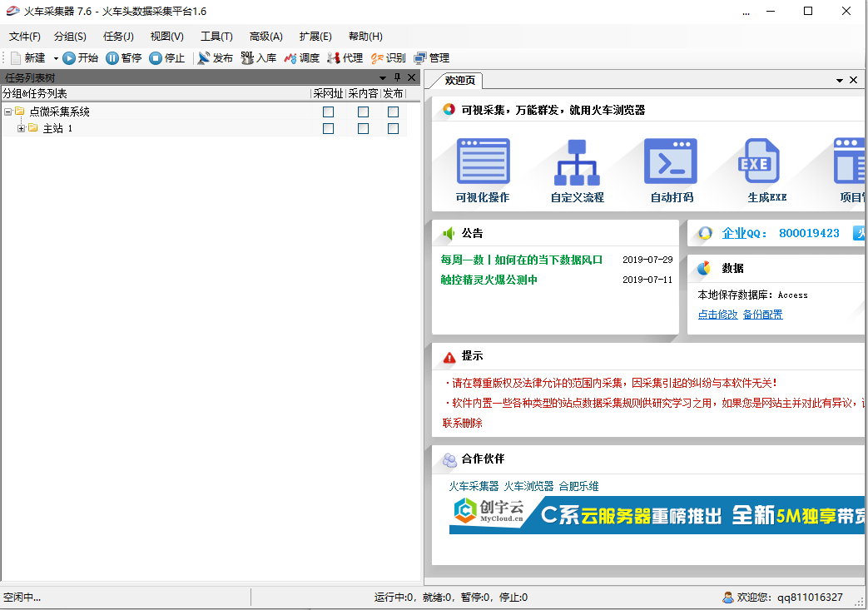Open the 工具(T) menu
Image resolution: width=868 pixels, height=610 pixels.
(x=216, y=37)
